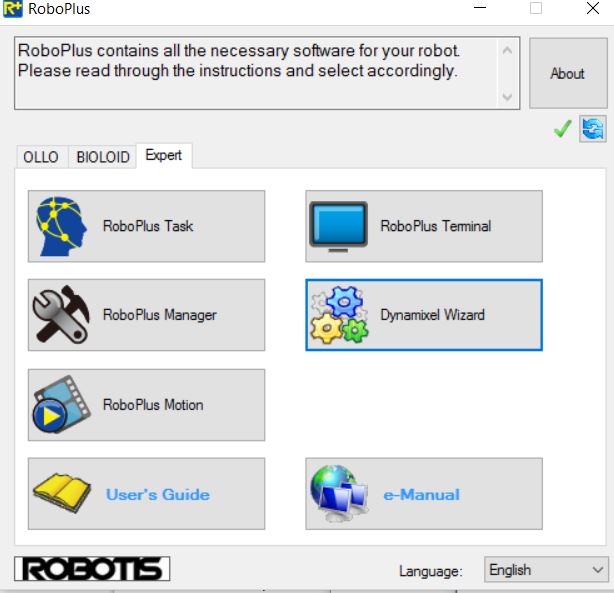This screenshot has width=614, height=593.
Task: Click the RoboPlus Motion film-strip icon
Action: 61,404
